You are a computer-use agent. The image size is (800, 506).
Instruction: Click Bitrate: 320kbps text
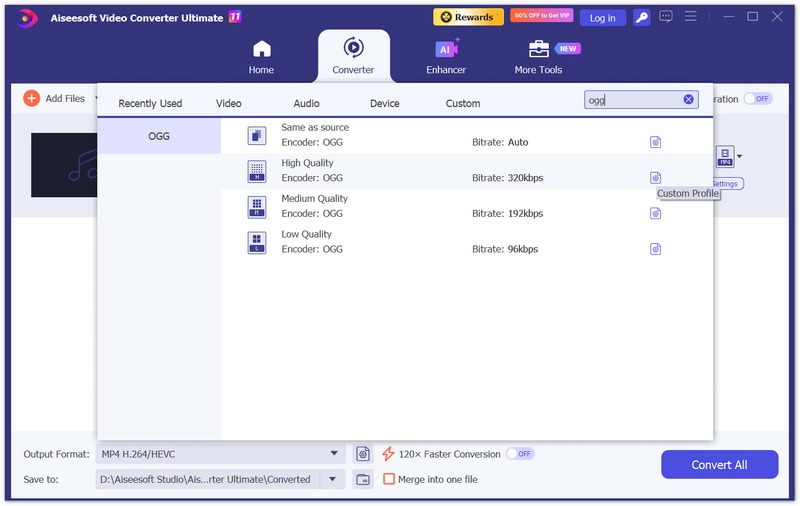pos(507,178)
